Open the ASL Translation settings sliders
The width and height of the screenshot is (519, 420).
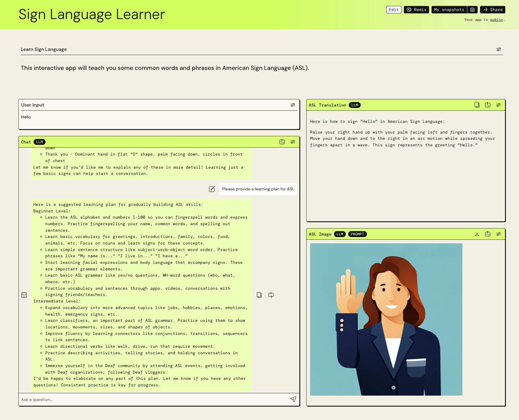point(498,105)
